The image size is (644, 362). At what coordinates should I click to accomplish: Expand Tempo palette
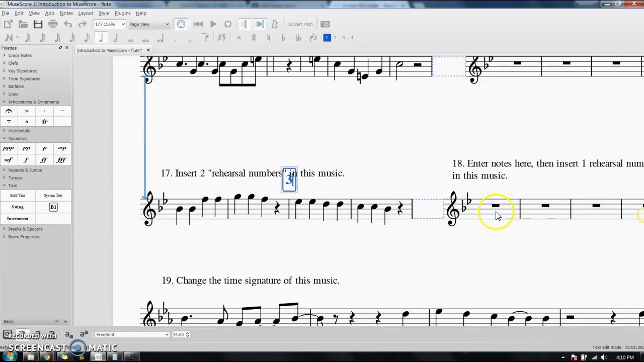[15, 178]
